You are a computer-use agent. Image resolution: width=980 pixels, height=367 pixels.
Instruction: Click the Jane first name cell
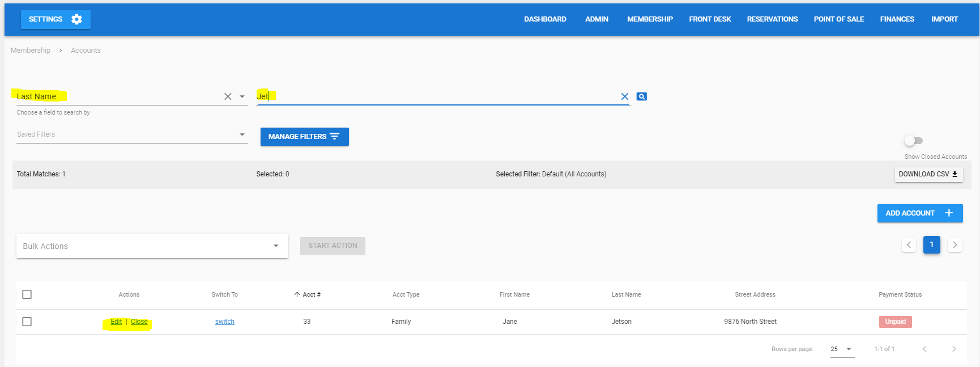pos(510,322)
